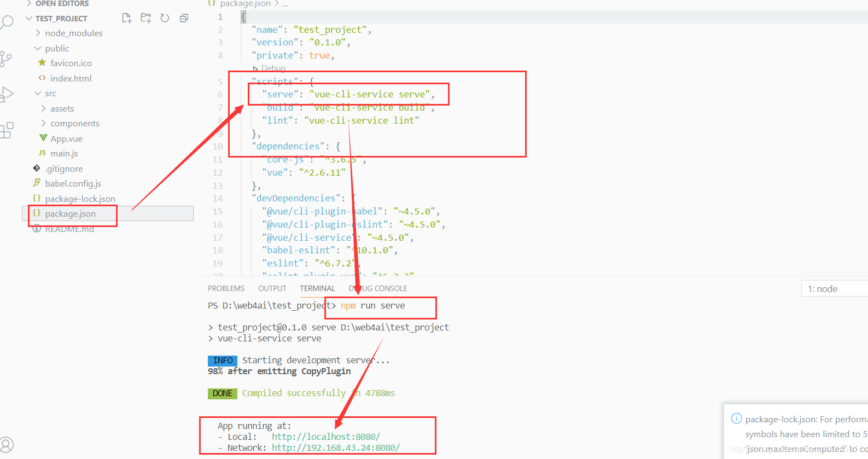The image size is (868, 459).
Task: Click the JS icon beside main.js
Action: tap(42, 153)
